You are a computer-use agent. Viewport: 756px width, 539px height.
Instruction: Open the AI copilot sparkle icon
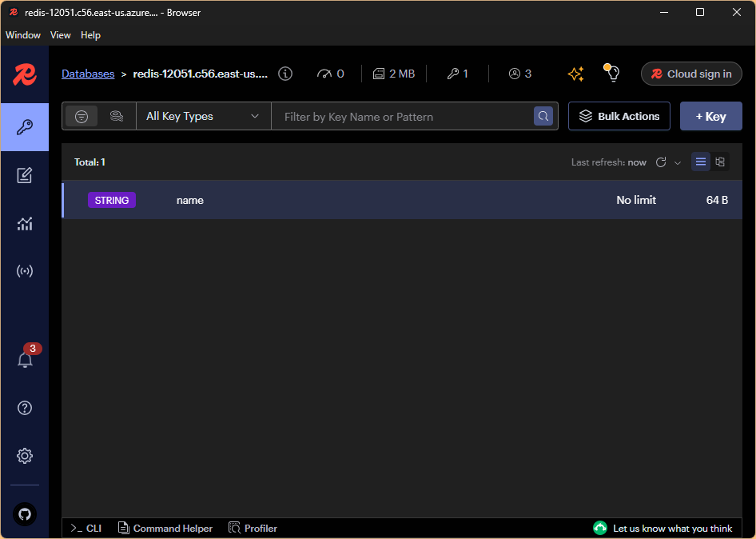[576, 74]
